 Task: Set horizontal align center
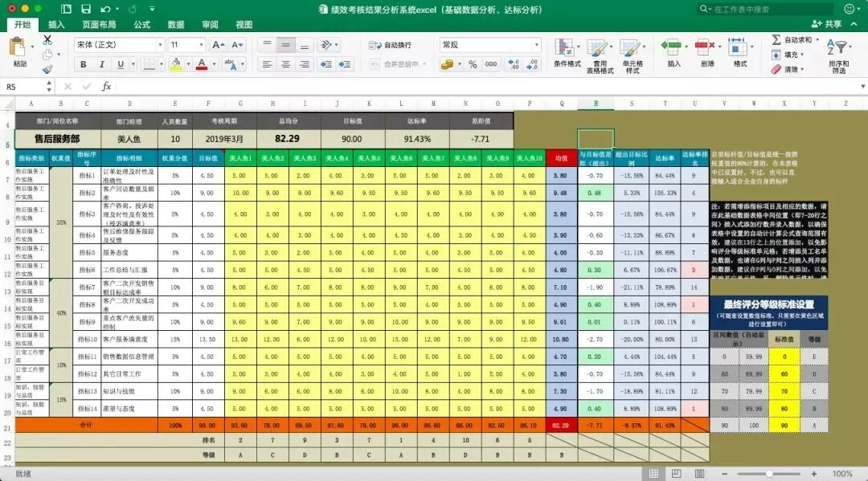pyautogui.click(x=285, y=65)
